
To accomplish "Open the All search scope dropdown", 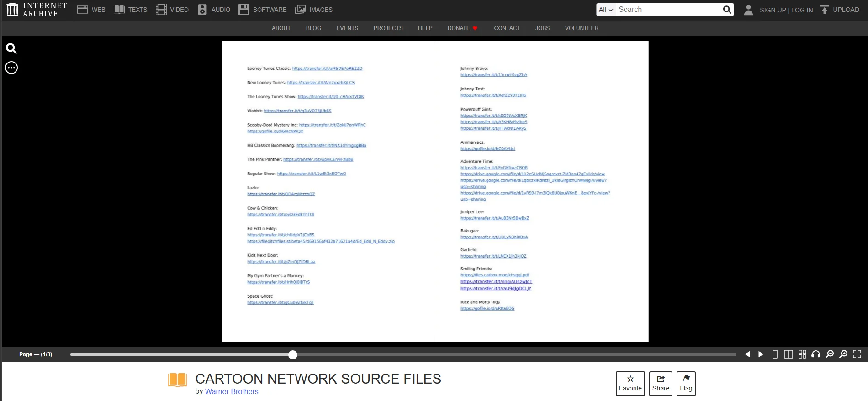I will (x=606, y=10).
